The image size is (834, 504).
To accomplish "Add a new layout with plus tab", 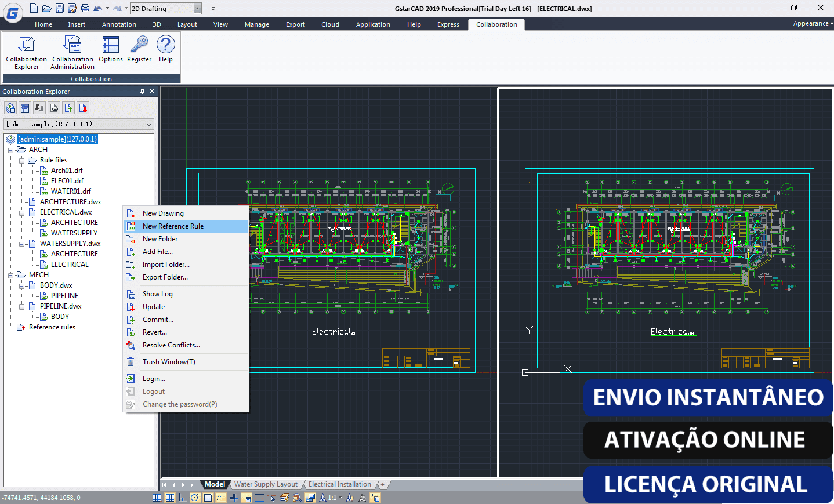I will pos(382,484).
